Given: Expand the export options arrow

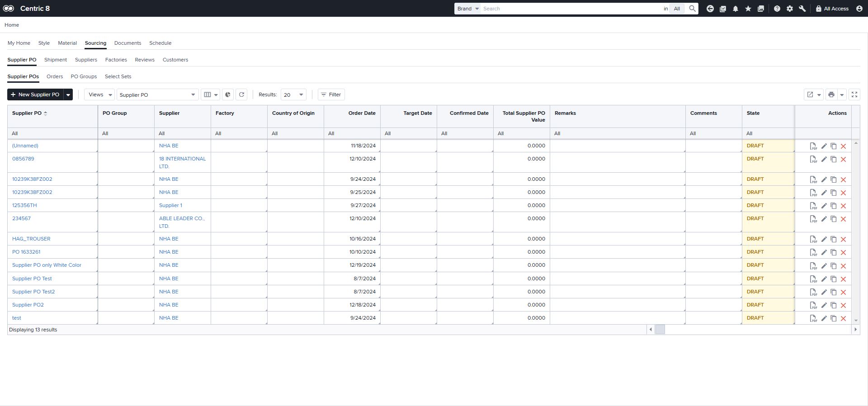Looking at the screenshot, I should pos(819,94).
